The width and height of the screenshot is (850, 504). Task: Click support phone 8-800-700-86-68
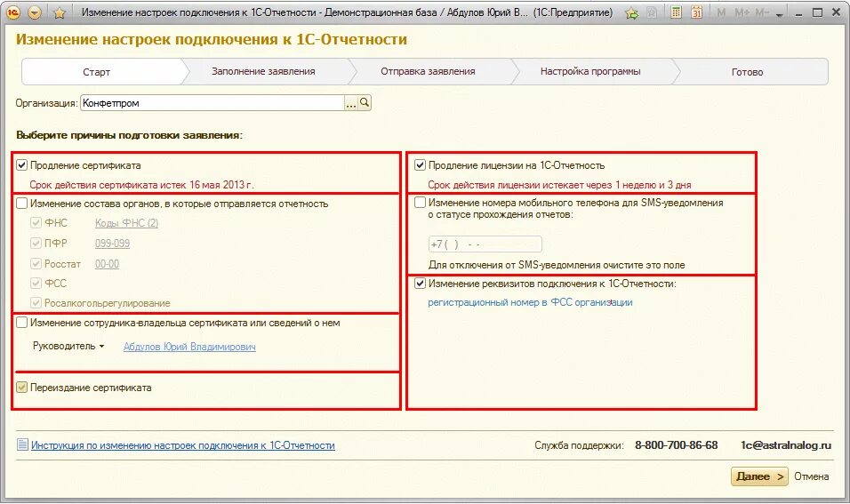(676, 445)
